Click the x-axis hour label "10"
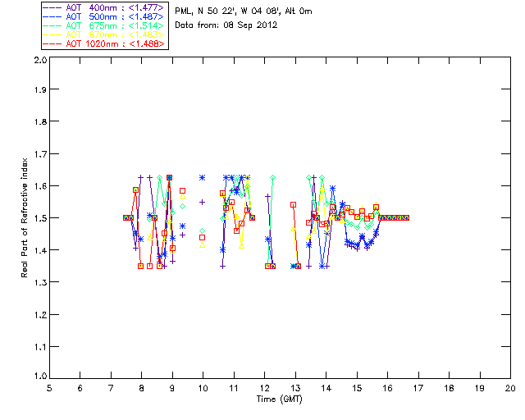Viewport: 525px width, 420px height. (203, 388)
